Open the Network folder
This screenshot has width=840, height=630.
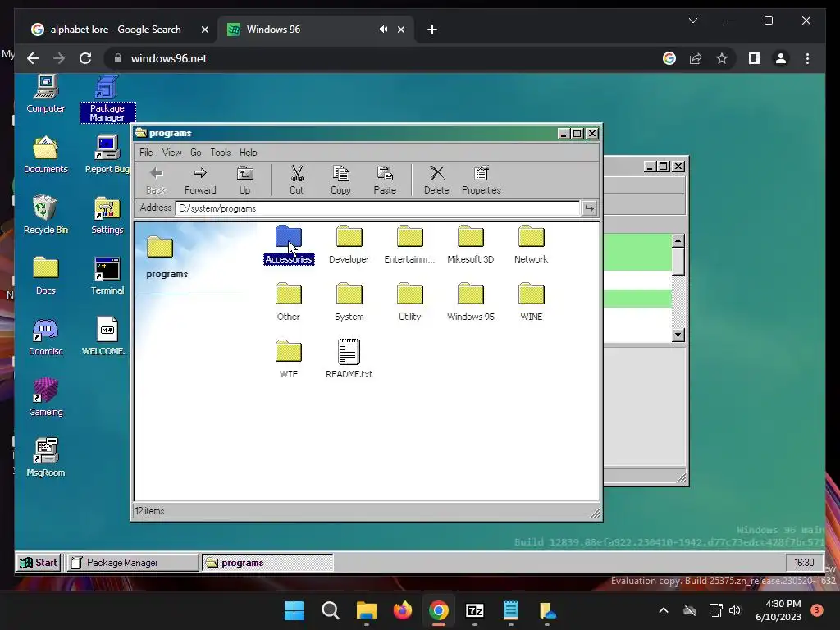tap(531, 244)
